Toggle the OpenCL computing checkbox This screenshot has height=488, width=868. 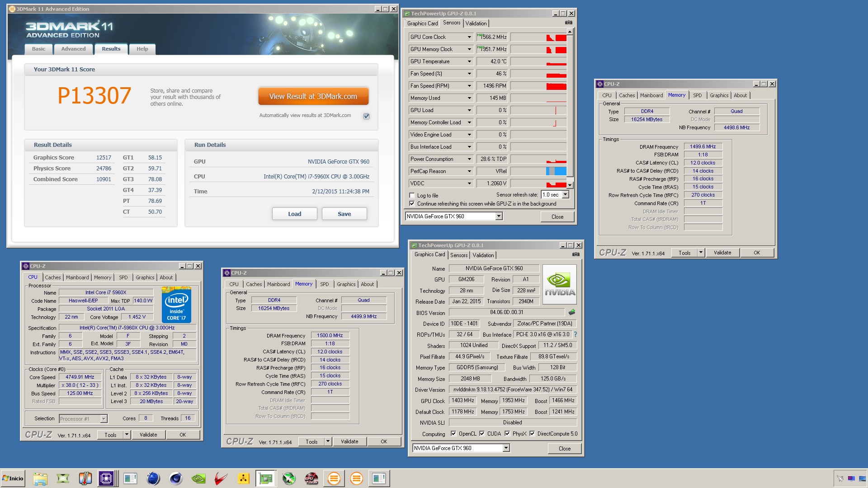click(453, 434)
